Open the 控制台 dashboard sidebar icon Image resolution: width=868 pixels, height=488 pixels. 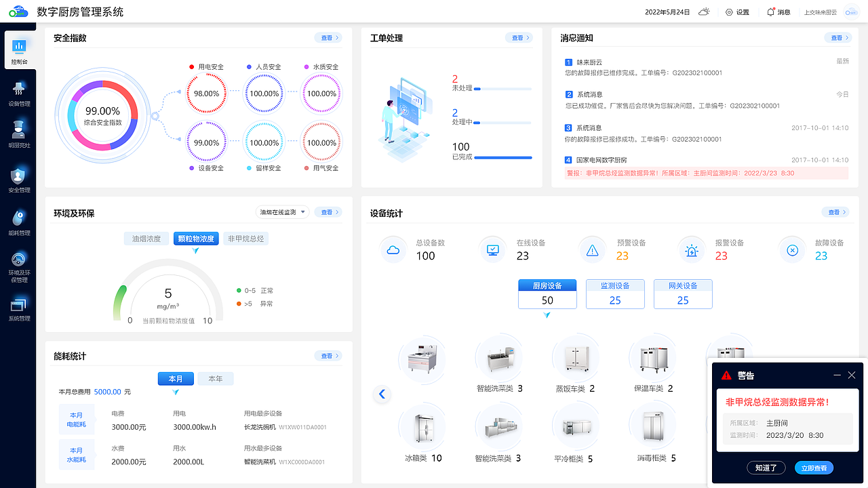19,50
